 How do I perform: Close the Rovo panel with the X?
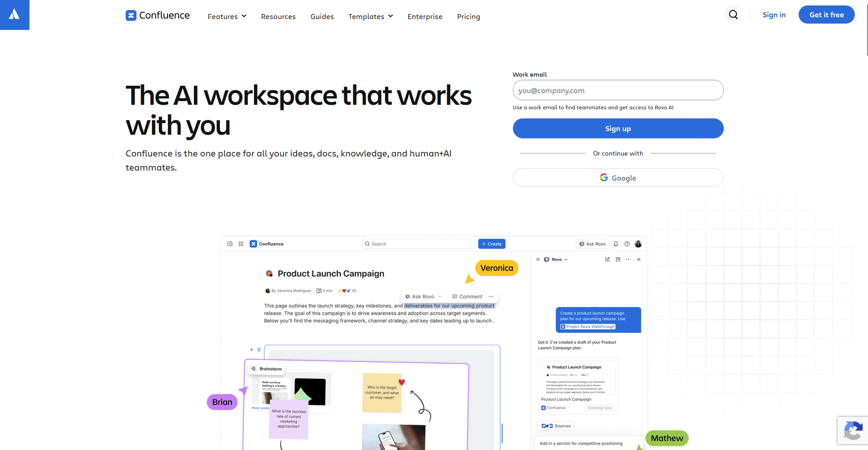pos(639,259)
